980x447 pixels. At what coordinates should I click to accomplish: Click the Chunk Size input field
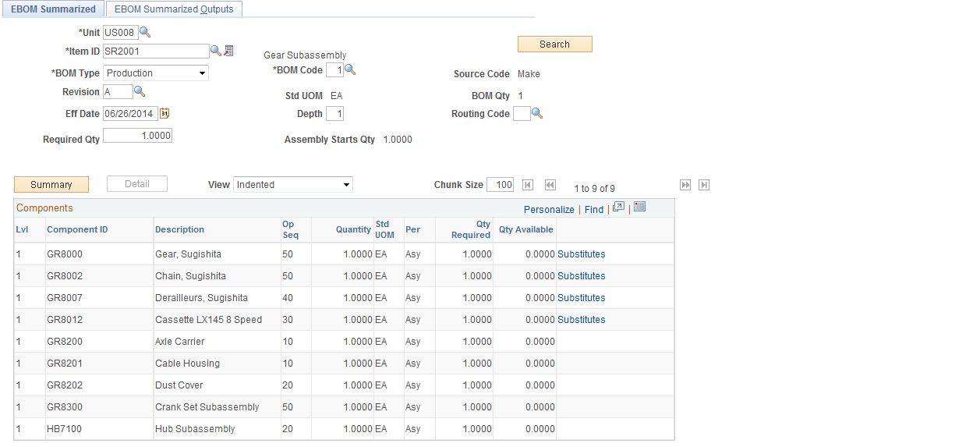coord(500,185)
